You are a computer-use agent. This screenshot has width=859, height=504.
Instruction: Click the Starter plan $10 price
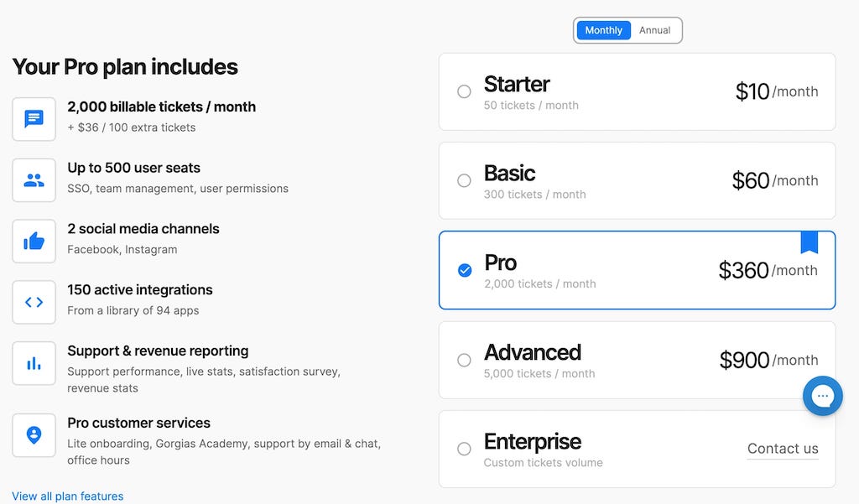(x=752, y=91)
